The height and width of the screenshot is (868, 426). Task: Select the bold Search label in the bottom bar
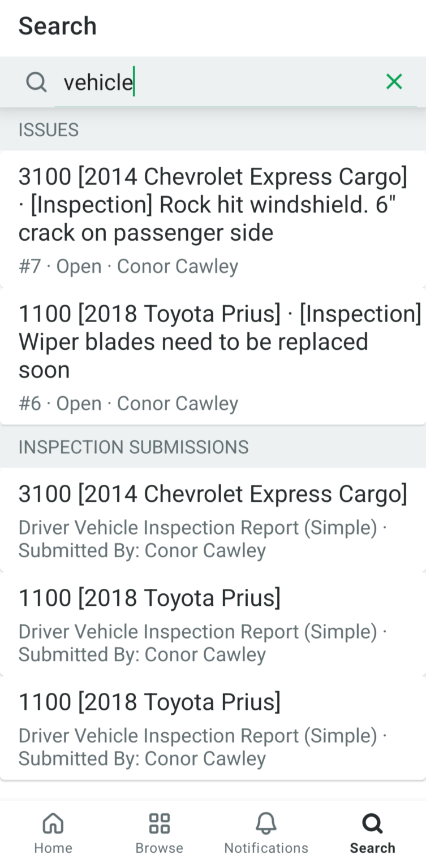pyautogui.click(x=372, y=848)
